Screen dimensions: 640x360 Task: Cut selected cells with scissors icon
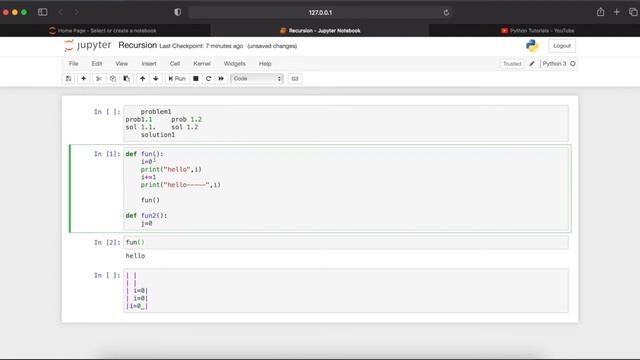click(x=99, y=78)
